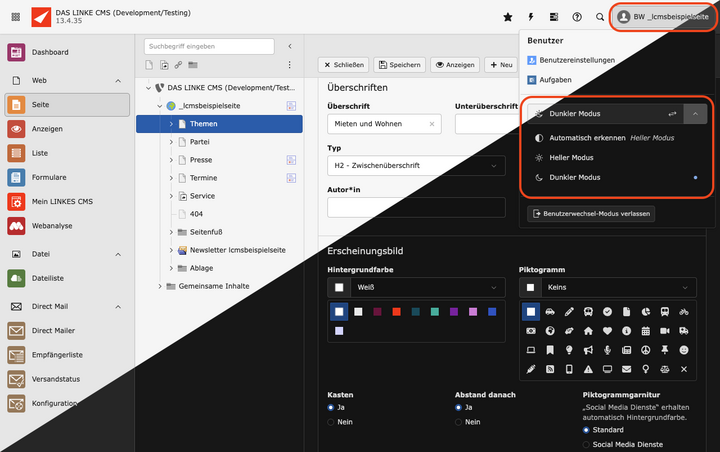Screen dimensions: 720x452
Task: Click the Speichern button
Action: (399, 65)
